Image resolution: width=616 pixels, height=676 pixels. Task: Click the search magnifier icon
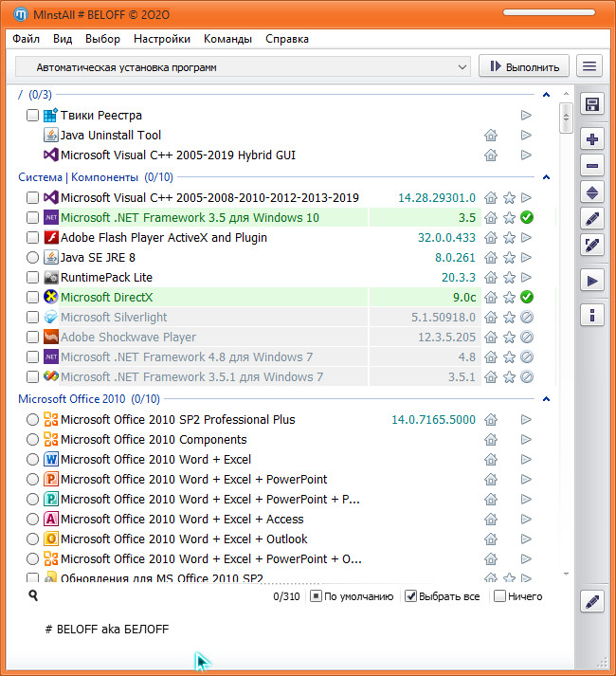(x=33, y=595)
